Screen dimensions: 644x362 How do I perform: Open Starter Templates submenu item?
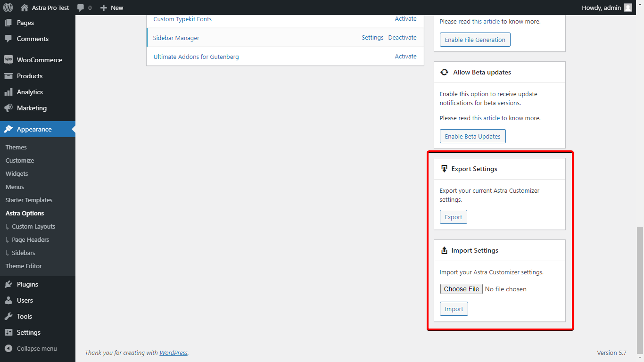pyautogui.click(x=29, y=200)
